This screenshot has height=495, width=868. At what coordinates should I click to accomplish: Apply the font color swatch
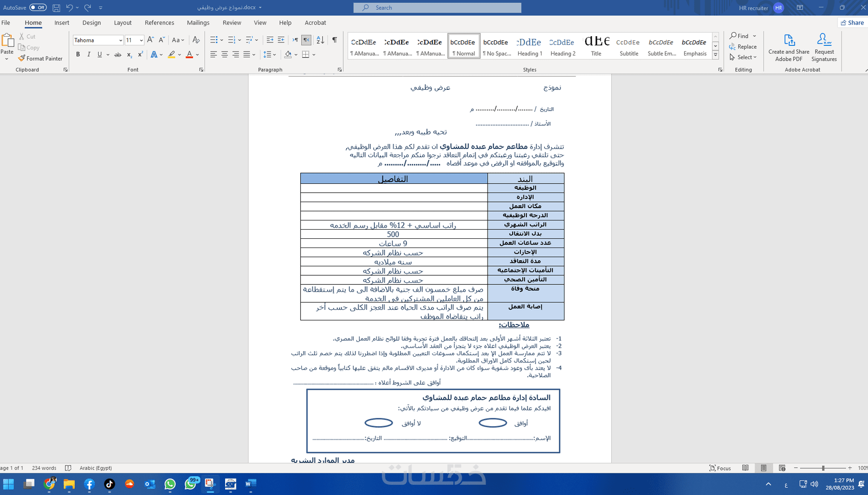point(189,55)
